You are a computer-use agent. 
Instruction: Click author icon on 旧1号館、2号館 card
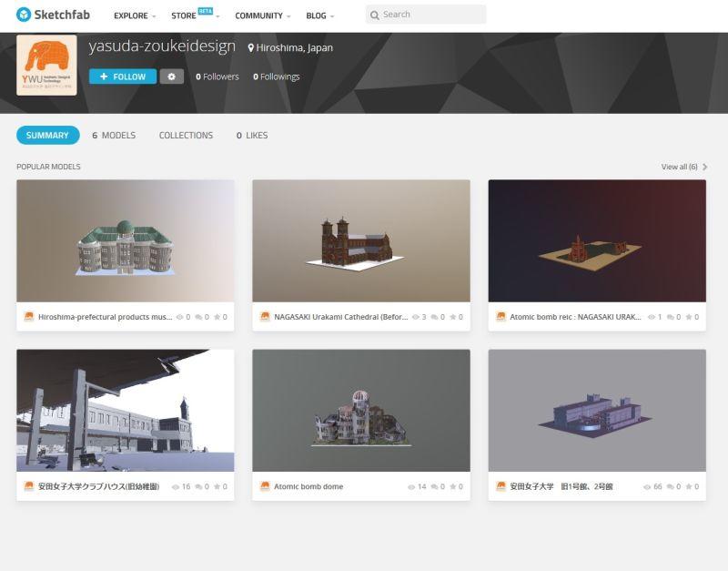click(x=500, y=486)
